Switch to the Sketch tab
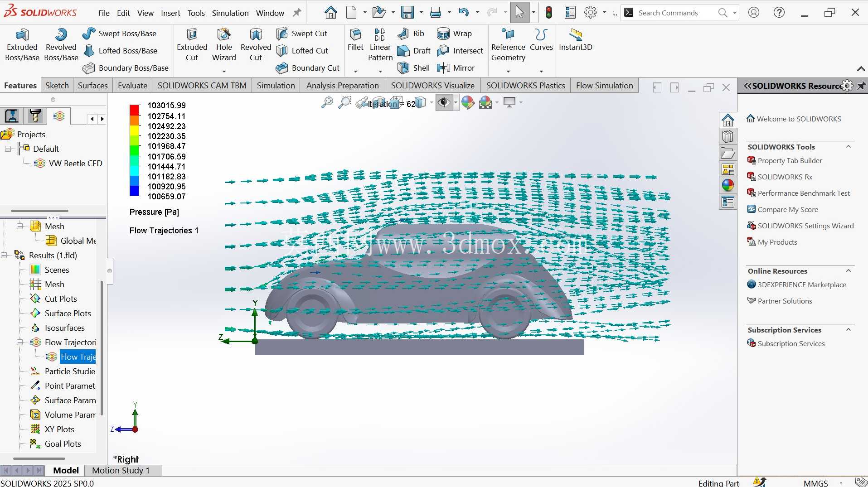 tap(57, 86)
